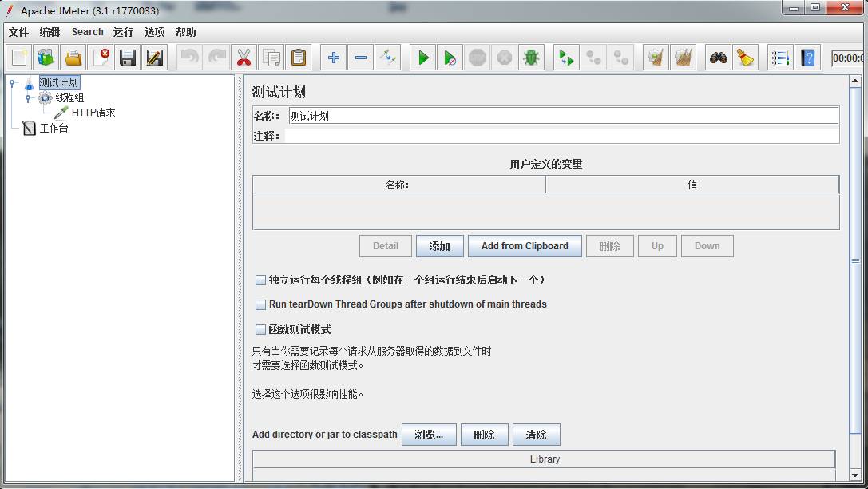Viewport: 868px width, 489px height.
Task: Click the Library column header
Action: click(x=544, y=459)
